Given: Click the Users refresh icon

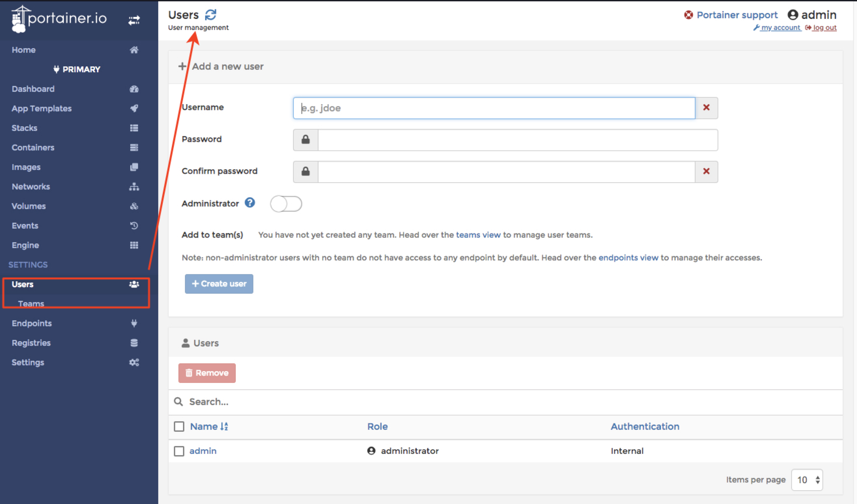Looking at the screenshot, I should [x=211, y=15].
